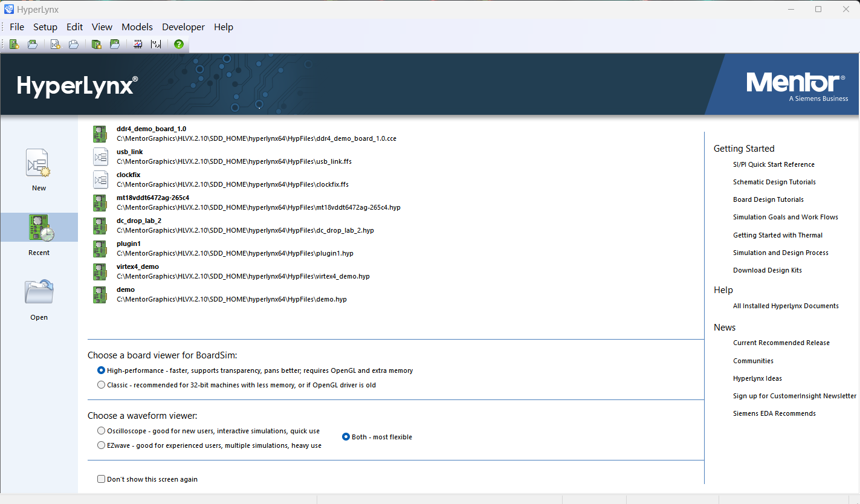
Task: Open the Developer menu
Action: pos(184,27)
